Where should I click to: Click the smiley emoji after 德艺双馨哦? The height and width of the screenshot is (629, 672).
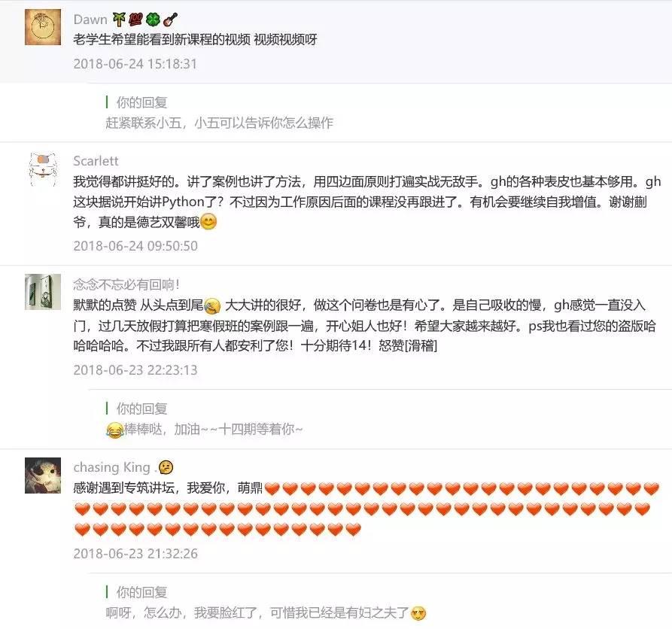click(x=208, y=222)
